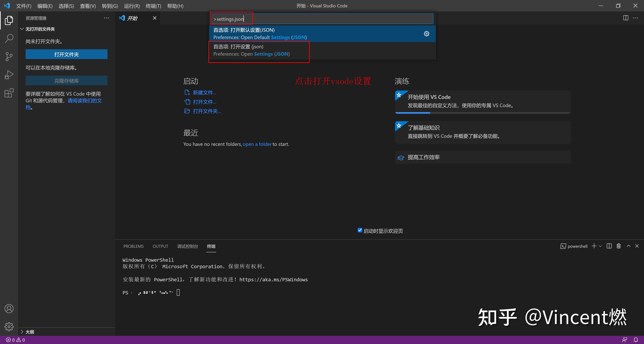Screen dimensions: 644x344
Task: Click the 打开文件... link
Action: [x=204, y=102]
